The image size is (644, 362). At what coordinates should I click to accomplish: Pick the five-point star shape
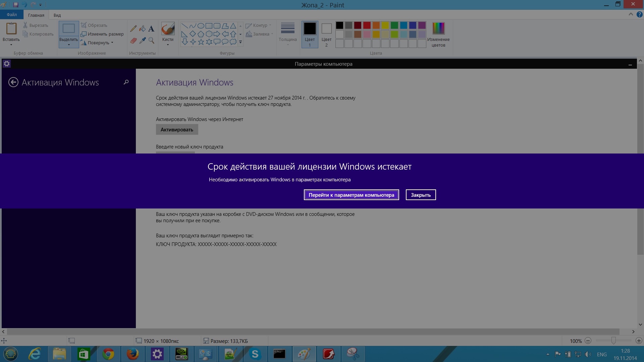(201, 42)
